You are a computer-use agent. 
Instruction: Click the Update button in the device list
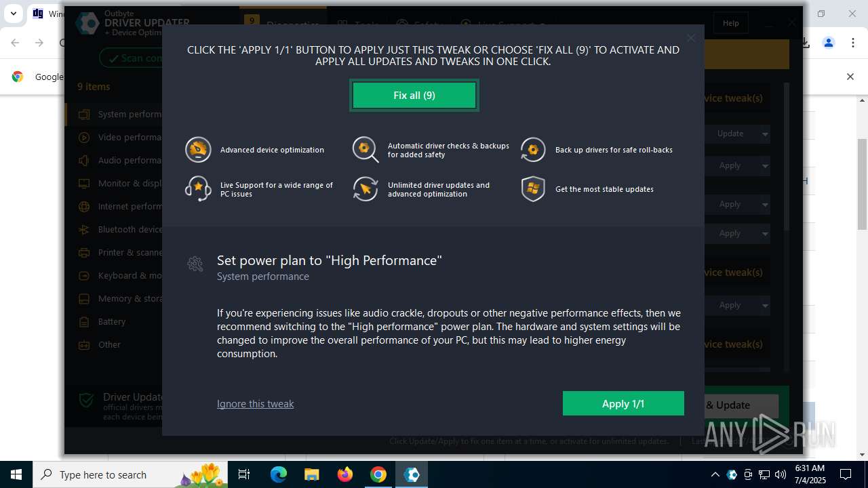pos(730,134)
